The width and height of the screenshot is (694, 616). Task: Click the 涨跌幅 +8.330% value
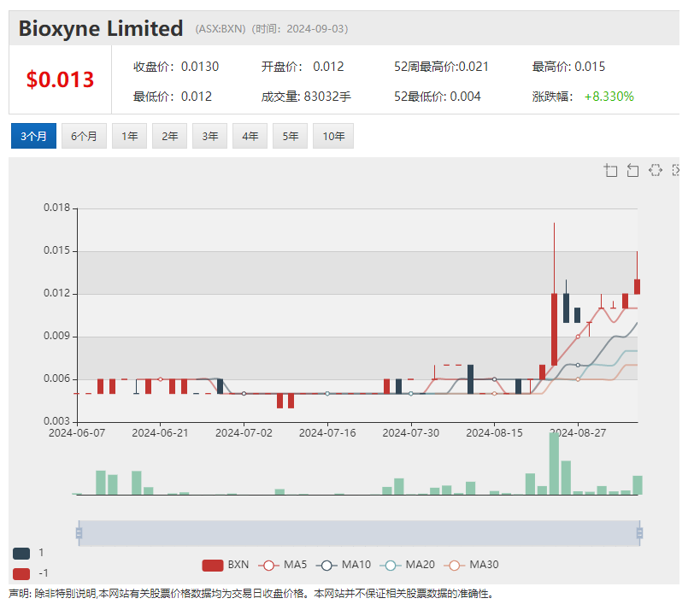click(x=609, y=97)
